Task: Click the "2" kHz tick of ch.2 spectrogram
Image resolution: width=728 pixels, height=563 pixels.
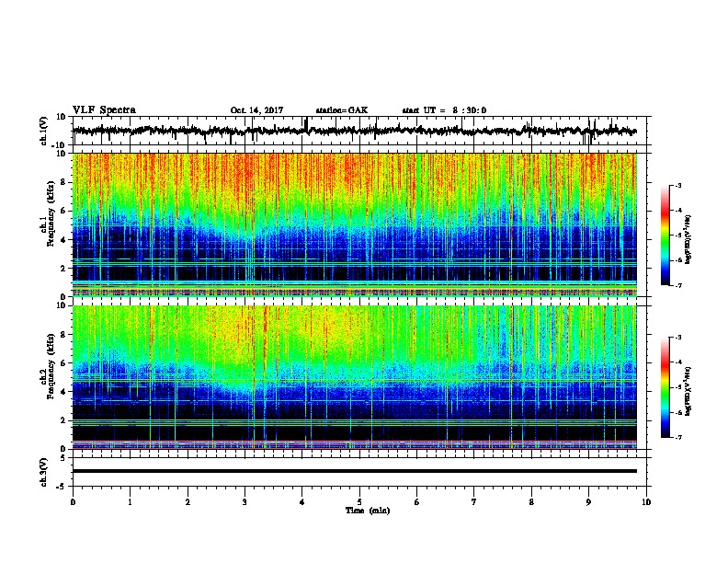Action: click(x=63, y=420)
